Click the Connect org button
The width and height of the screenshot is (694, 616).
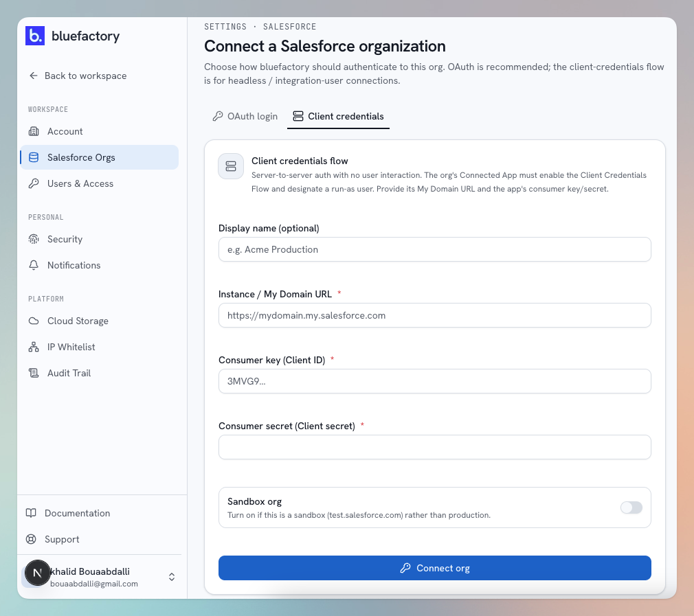click(x=435, y=568)
